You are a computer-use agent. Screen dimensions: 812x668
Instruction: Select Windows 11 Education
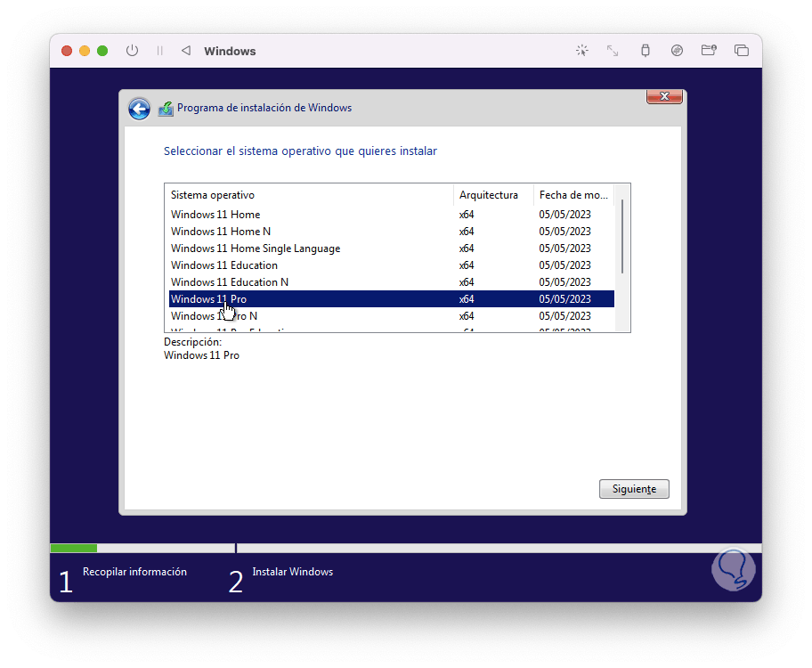(x=392, y=265)
